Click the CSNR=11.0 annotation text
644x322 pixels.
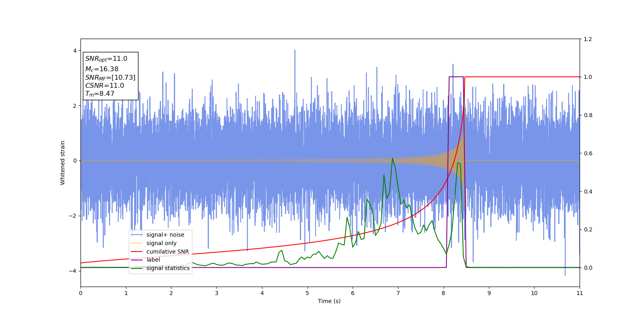[x=105, y=85]
